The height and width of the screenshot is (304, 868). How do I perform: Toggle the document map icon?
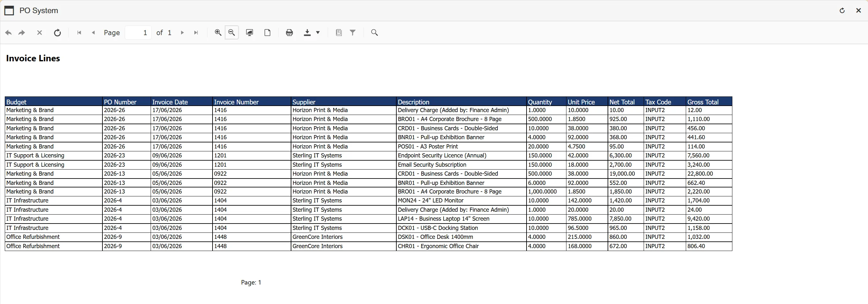[x=339, y=32]
